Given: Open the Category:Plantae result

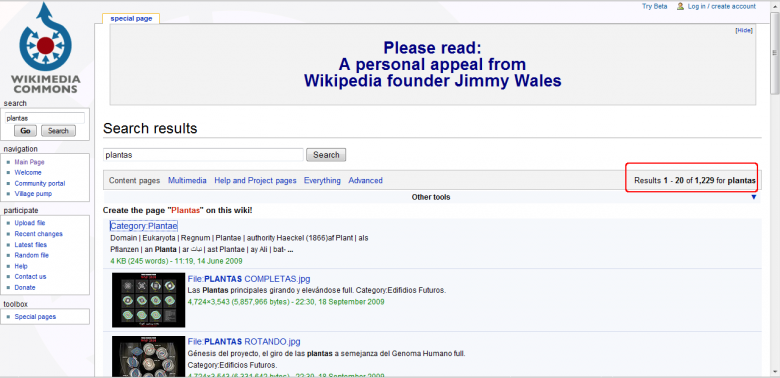Looking at the screenshot, I should tap(144, 226).
